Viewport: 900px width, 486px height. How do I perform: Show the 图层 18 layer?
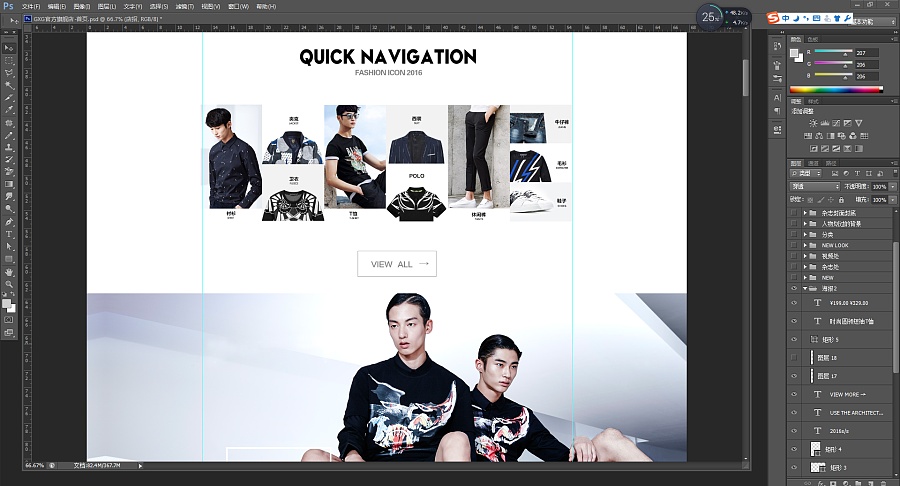point(794,357)
